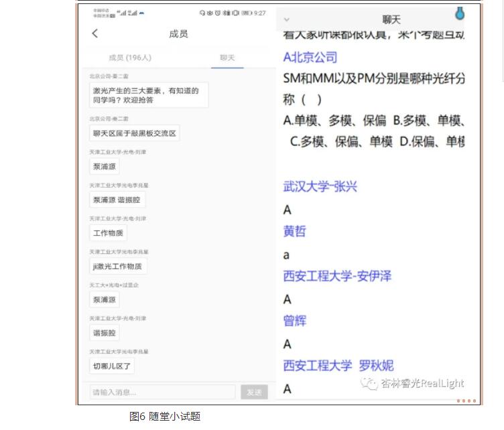Tap sender name 黄哲

click(295, 231)
